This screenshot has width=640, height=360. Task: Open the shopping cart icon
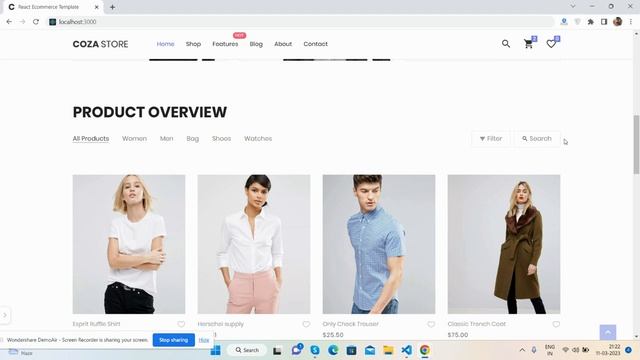tap(529, 44)
